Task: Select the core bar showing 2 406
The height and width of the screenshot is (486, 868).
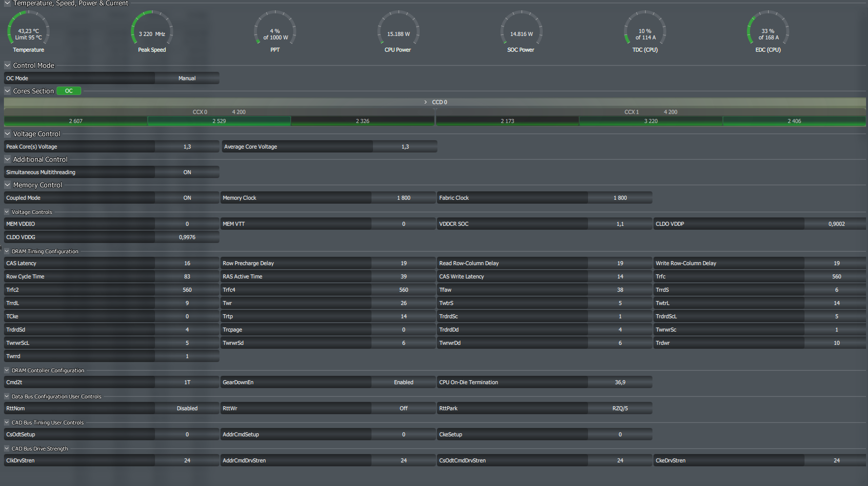Action: [x=794, y=121]
